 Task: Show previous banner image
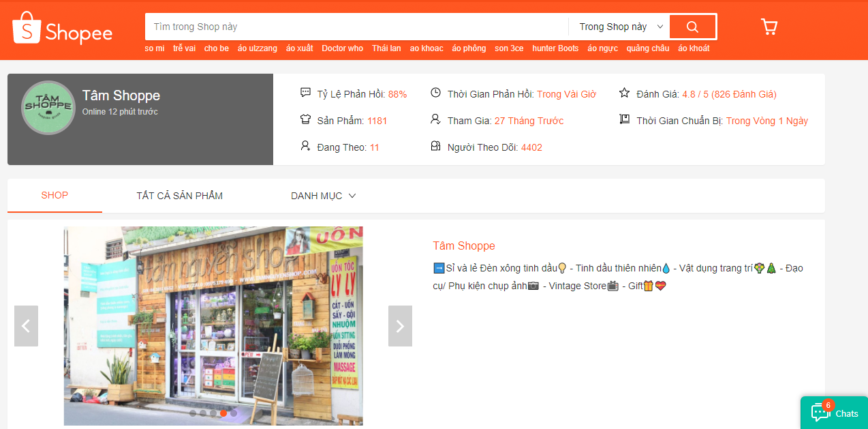(26, 326)
